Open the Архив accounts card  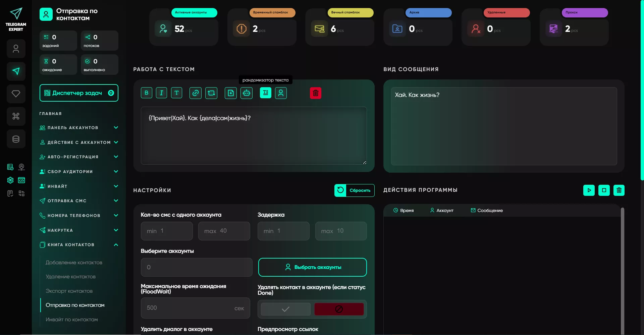418,27
